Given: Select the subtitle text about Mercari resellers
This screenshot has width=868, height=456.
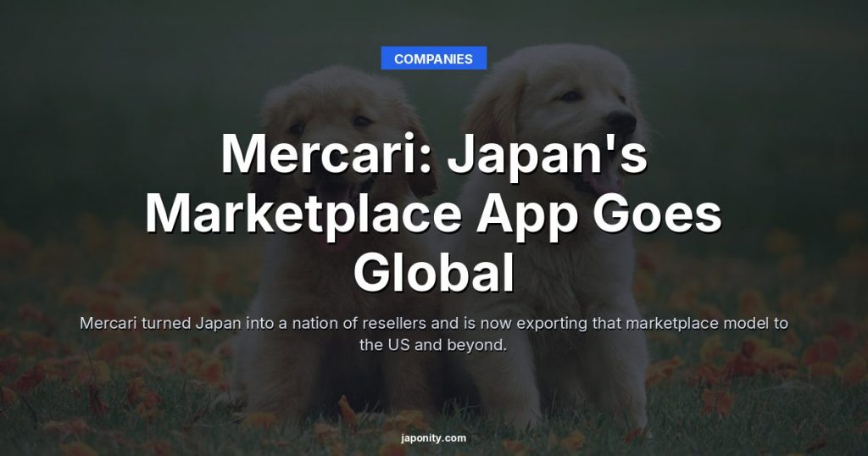Looking at the screenshot, I should coord(434,334).
